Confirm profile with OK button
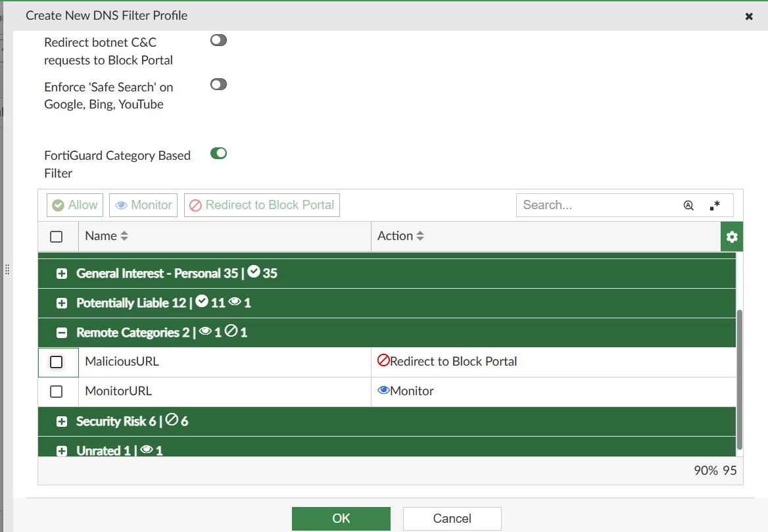The height and width of the screenshot is (532, 768). pyautogui.click(x=341, y=518)
